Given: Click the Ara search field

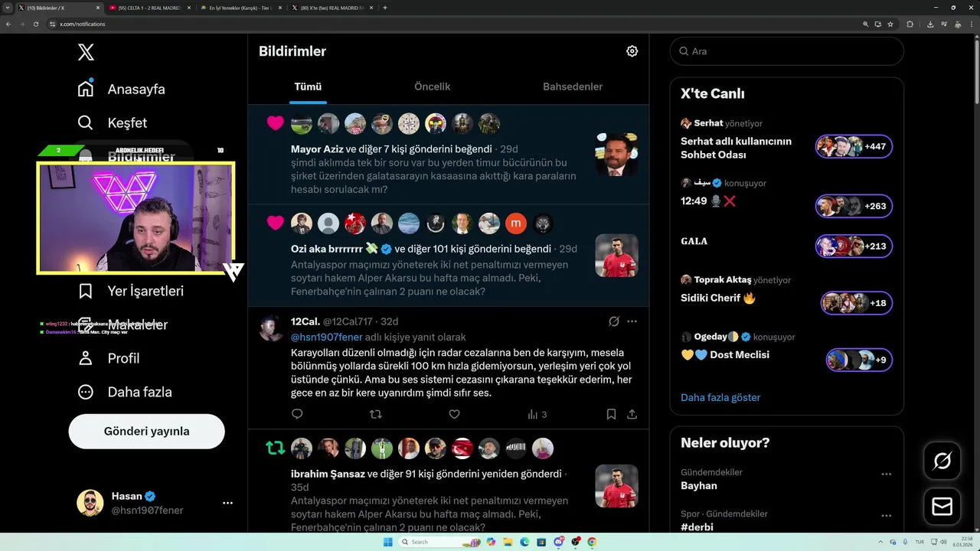Looking at the screenshot, I should coord(786,51).
